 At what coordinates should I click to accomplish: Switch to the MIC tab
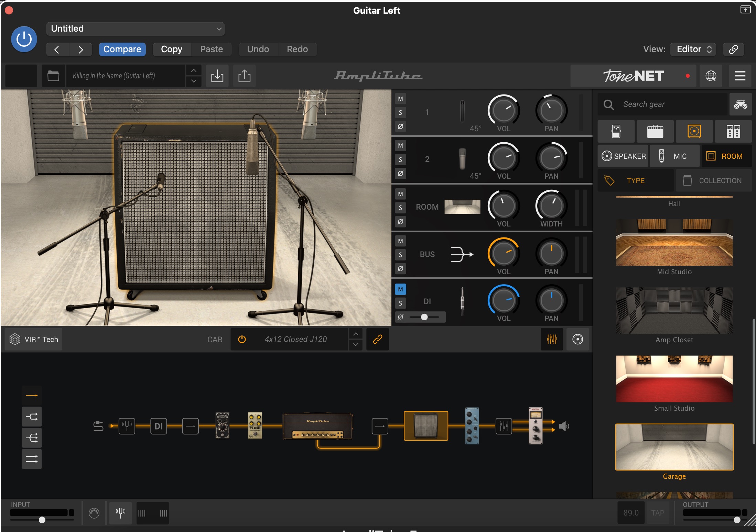tap(674, 156)
